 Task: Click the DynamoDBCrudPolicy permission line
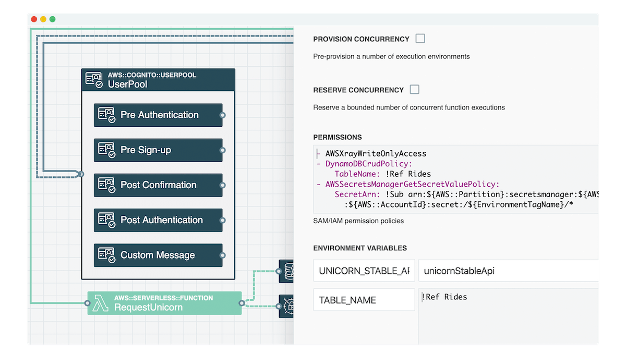point(364,164)
